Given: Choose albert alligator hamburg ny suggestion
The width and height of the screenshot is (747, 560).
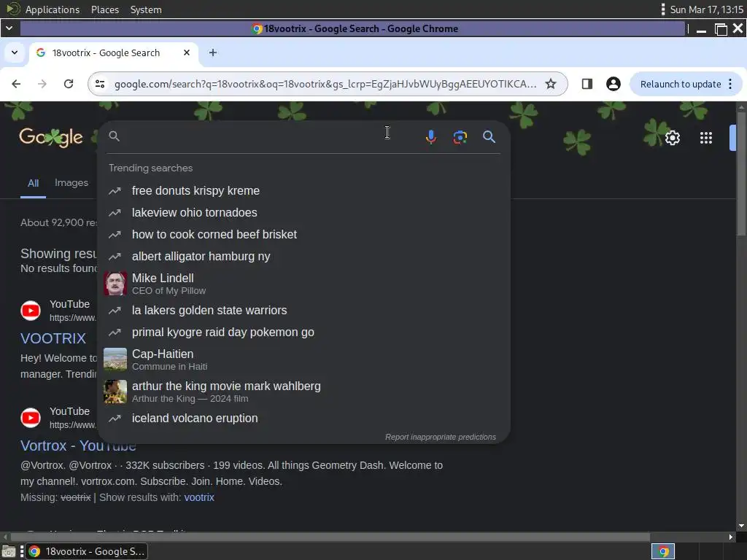Looking at the screenshot, I should pos(303,257).
